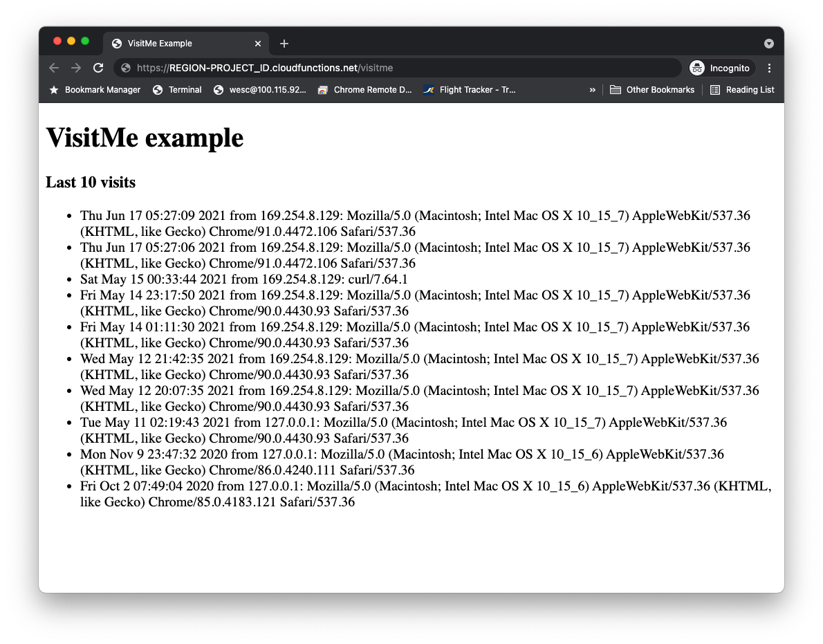Screen dimensions: 823x644
Task: Open the Bookmark Manager bookmark
Action: (95, 90)
